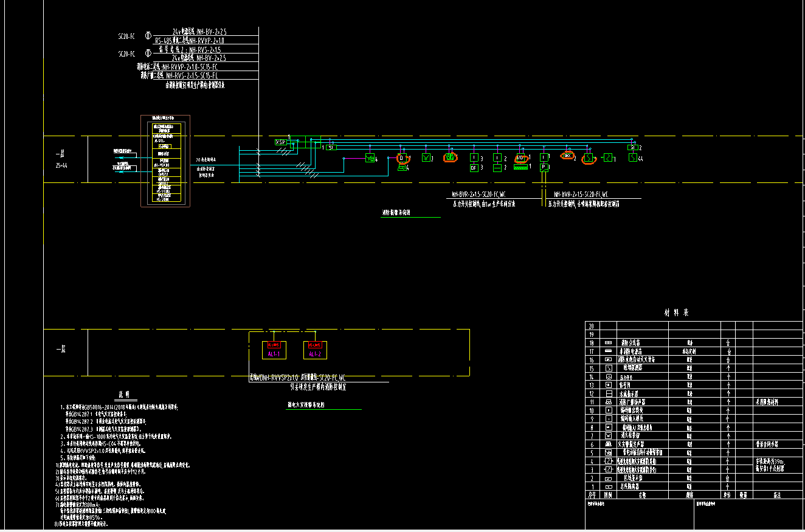The image size is (805, 532).
Task: Select the XSP box symbol
Action: (x=281, y=142)
